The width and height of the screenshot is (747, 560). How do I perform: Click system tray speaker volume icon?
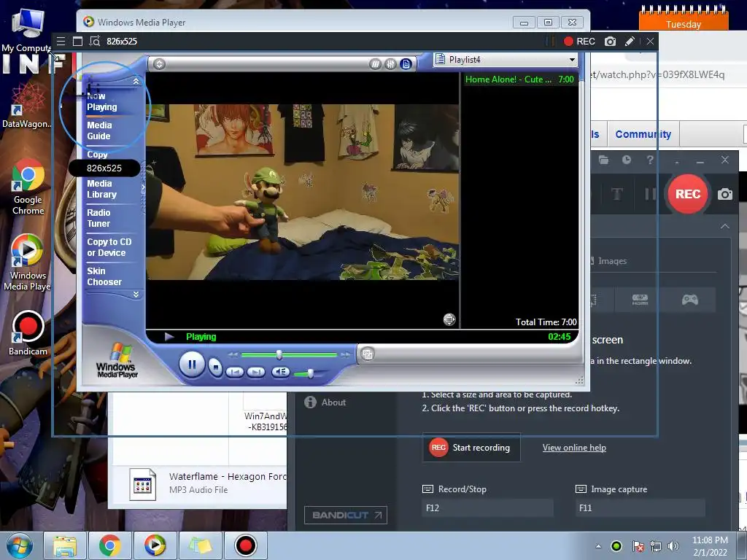673,546
